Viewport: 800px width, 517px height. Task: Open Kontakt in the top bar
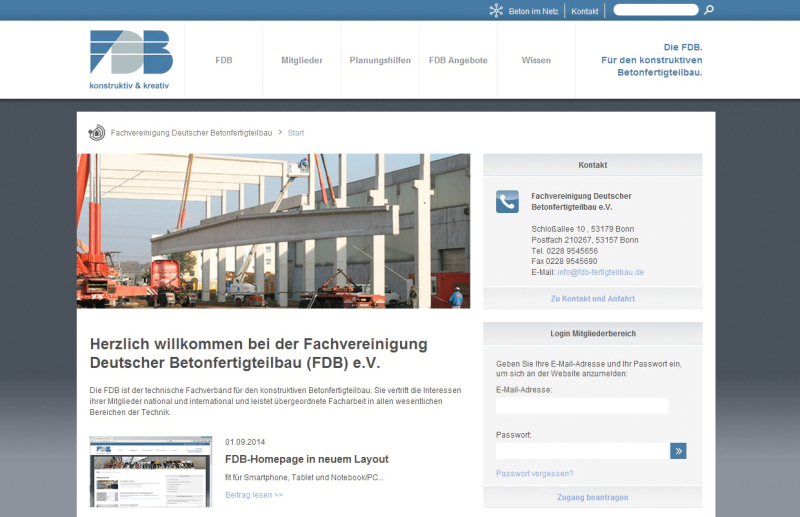585,11
